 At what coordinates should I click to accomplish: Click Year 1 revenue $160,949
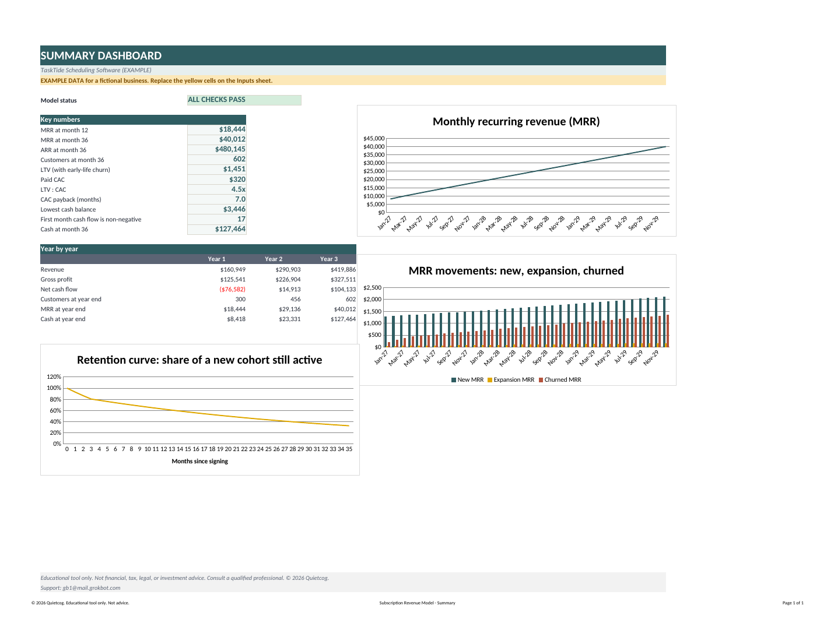point(233,270)
